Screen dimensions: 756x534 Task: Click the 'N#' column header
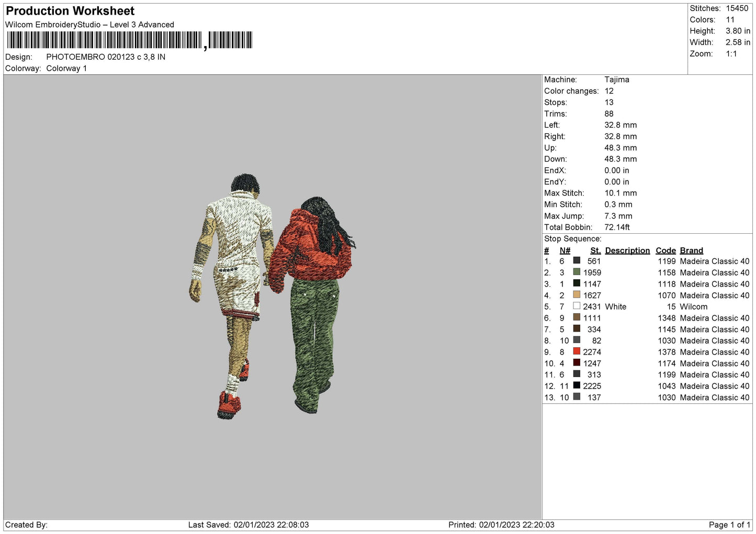565,251
